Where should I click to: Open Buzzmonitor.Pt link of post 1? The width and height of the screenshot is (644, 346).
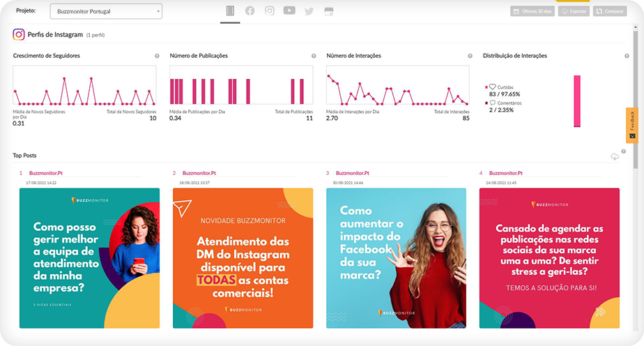(x=45, y=173)
